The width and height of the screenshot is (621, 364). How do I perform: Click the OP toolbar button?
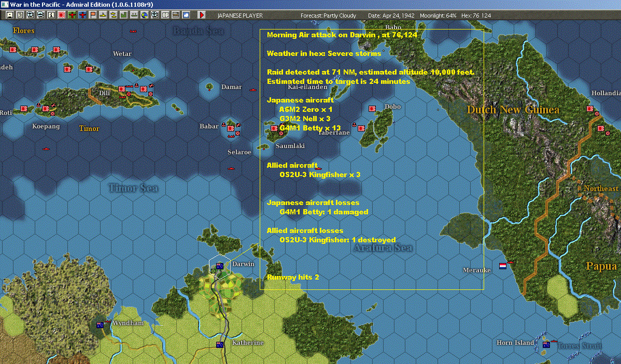(165, 15)
